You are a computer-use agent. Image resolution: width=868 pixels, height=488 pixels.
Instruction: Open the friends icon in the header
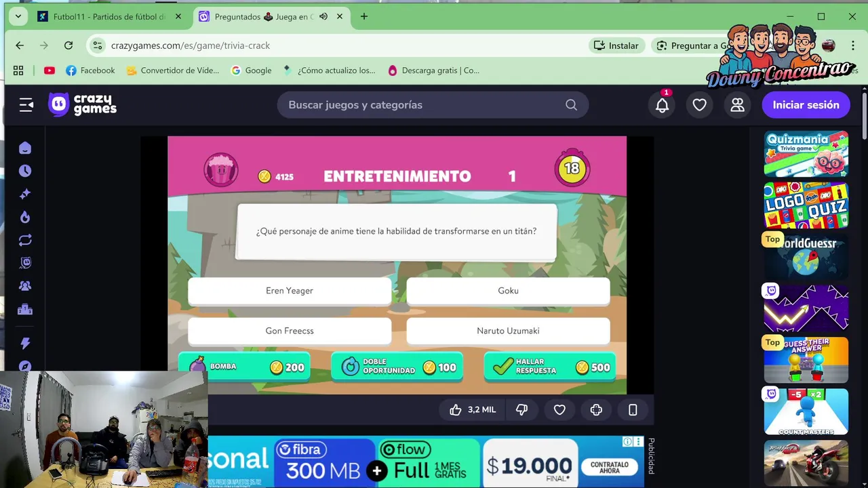coord(737,104)
